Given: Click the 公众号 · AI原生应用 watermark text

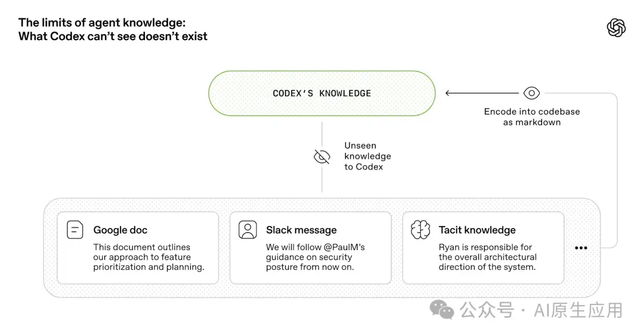Looking at the screenshot, I should click(541, 310).
